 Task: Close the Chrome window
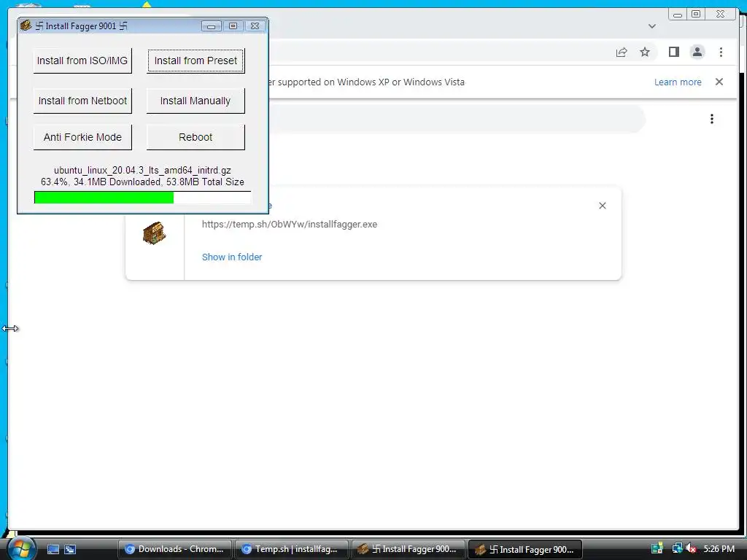coord(720,15)
